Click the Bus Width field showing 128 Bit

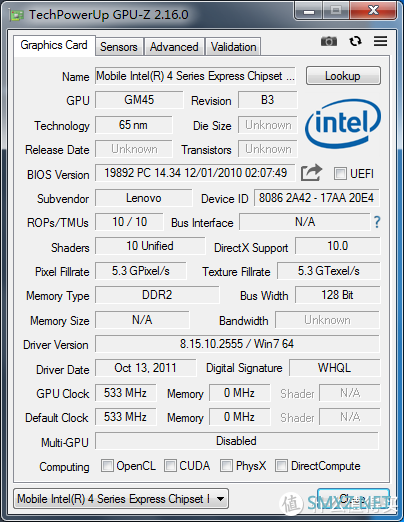point(337,295)
